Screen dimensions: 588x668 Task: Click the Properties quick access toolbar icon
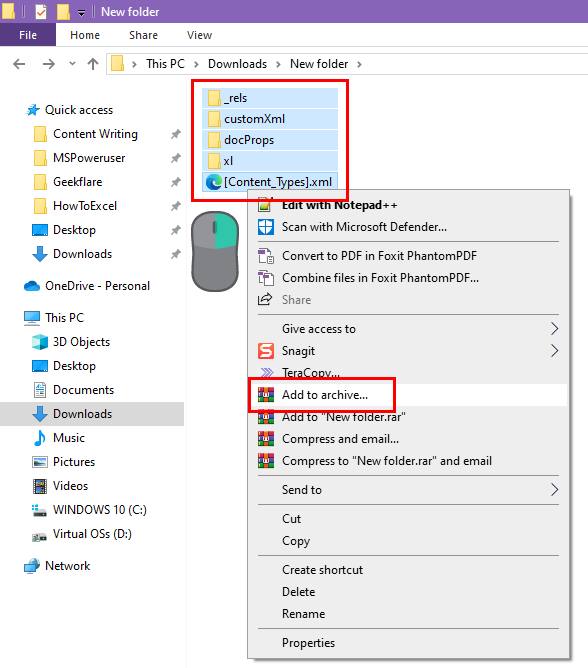point(40,12)
